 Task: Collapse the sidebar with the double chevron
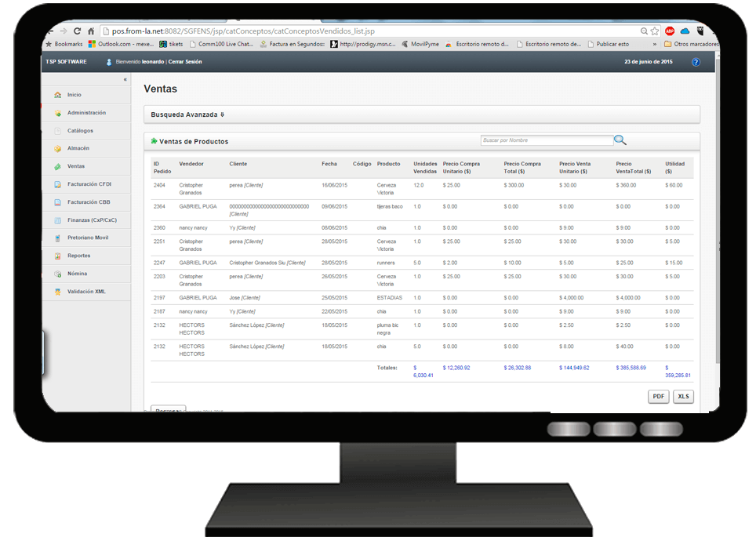[x=125, y=79]
